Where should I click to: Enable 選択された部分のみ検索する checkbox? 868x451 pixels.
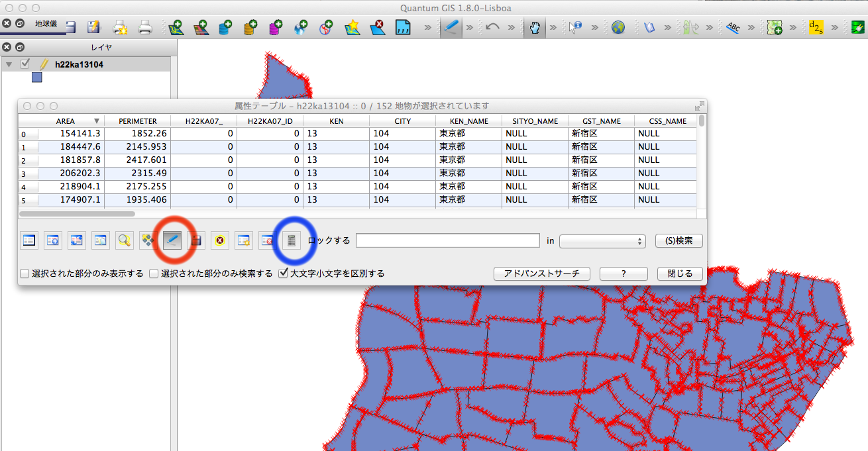(x=154, y=274)
